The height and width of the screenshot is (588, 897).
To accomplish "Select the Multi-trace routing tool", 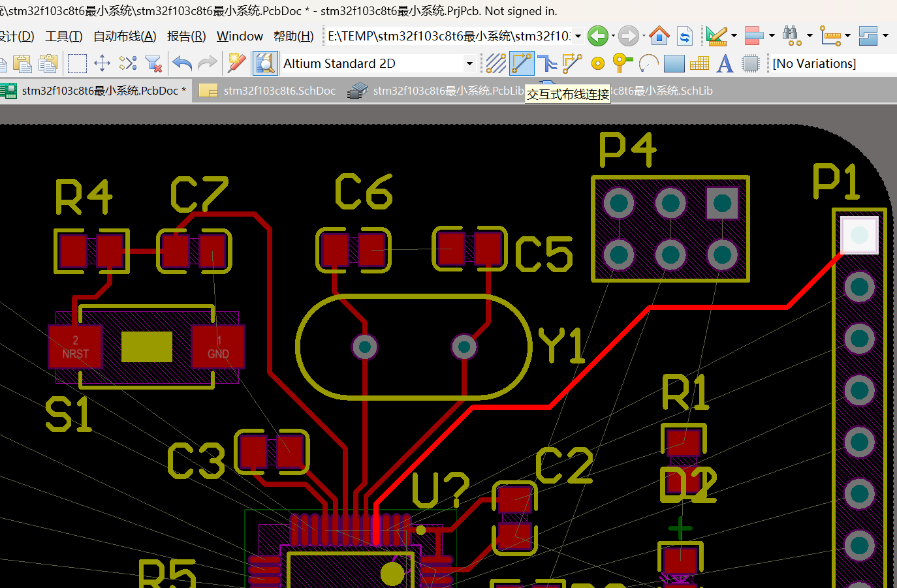I will 496,63.
